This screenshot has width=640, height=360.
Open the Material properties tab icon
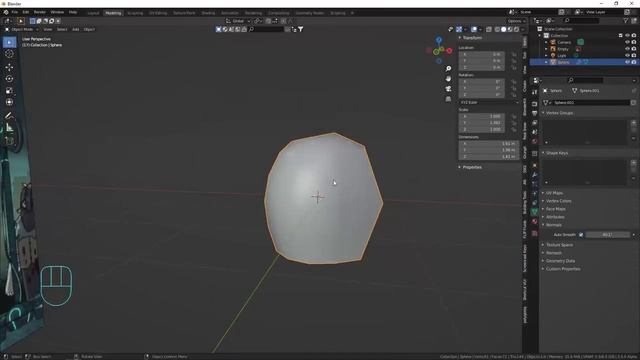coord(535,221)
